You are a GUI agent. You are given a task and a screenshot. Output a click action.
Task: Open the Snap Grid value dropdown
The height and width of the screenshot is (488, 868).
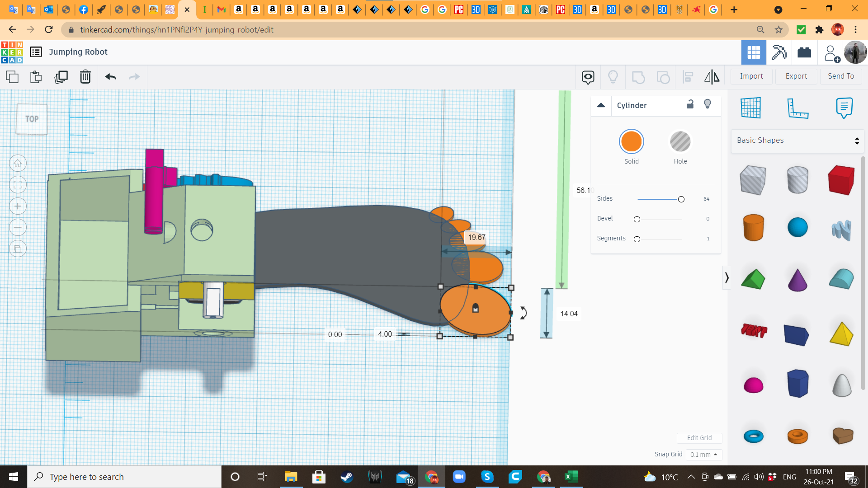pos(703,455)
